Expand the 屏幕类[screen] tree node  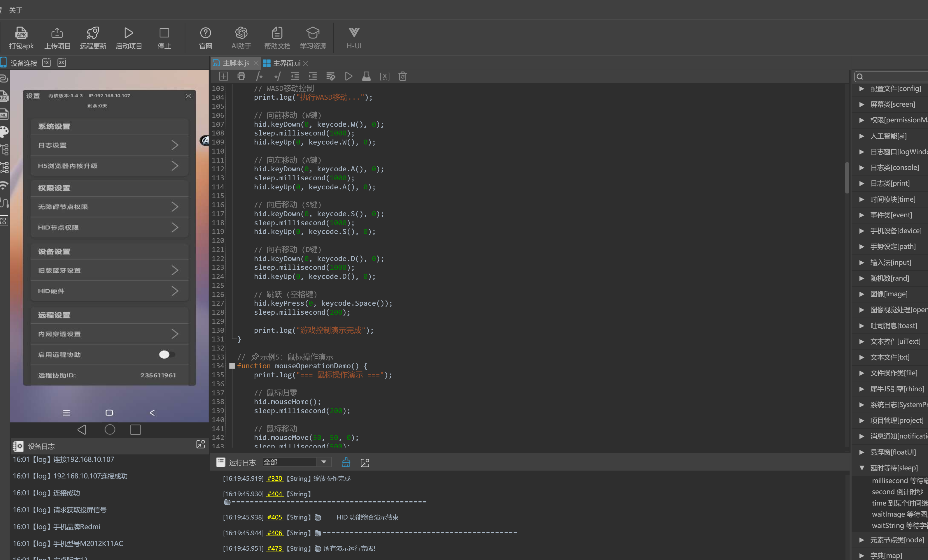[862, 104]
